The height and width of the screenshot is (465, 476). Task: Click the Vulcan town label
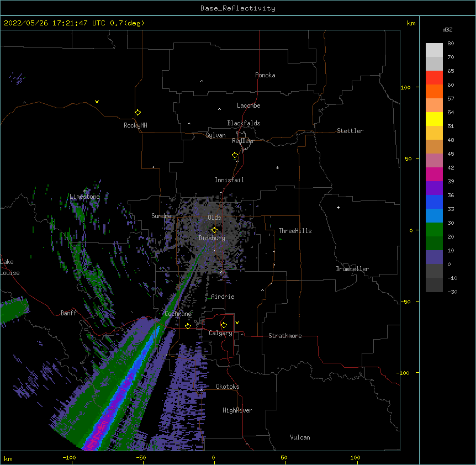300,437
